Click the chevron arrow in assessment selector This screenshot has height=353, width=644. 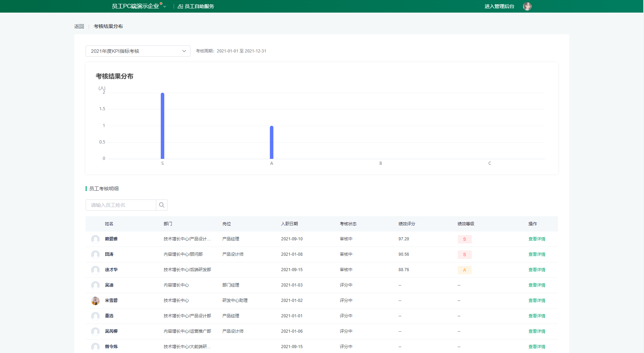coord(184,51)
